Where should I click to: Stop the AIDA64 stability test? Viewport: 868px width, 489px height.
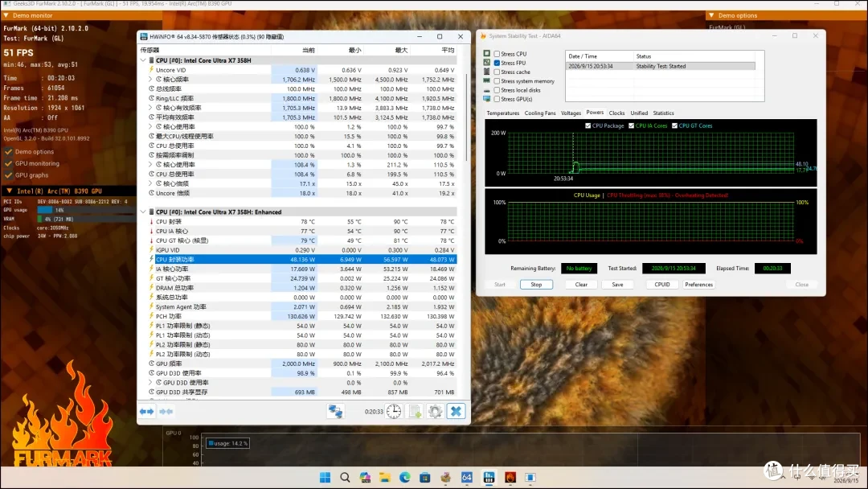point(536,285)
